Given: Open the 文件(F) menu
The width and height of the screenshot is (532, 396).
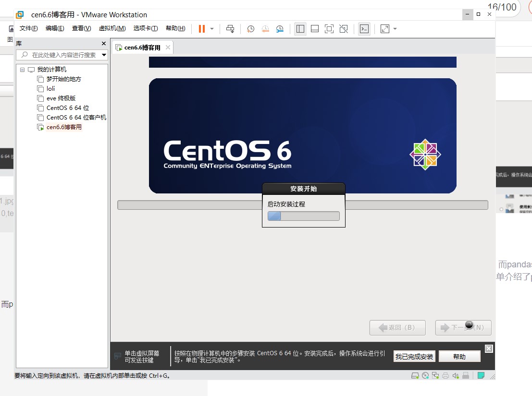Looking at the screenshot, I should (28, 28).
